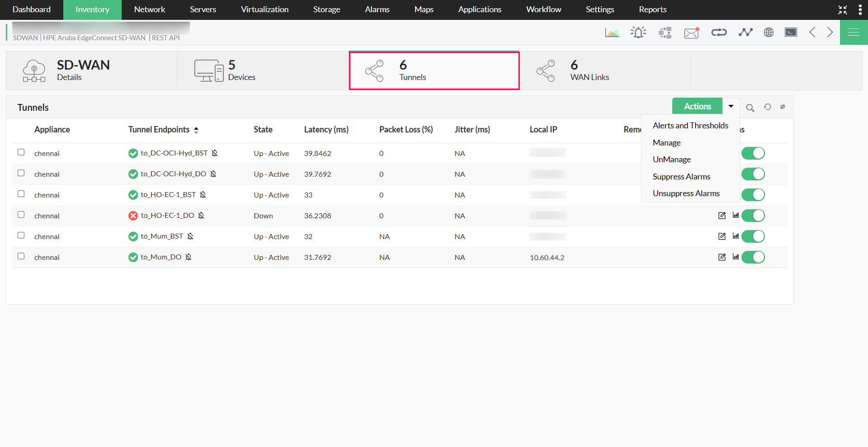Edit the to_Mum_DO tunnel
The width and height of the screenshot is (868, 447).
[722, 257]
